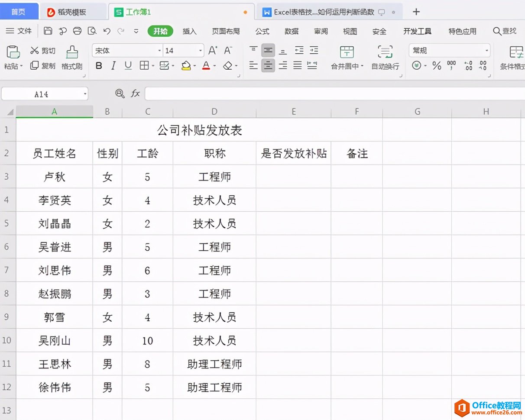Toggle justify alignment
The height and width of the screenshot is (420, 525).
298,66
